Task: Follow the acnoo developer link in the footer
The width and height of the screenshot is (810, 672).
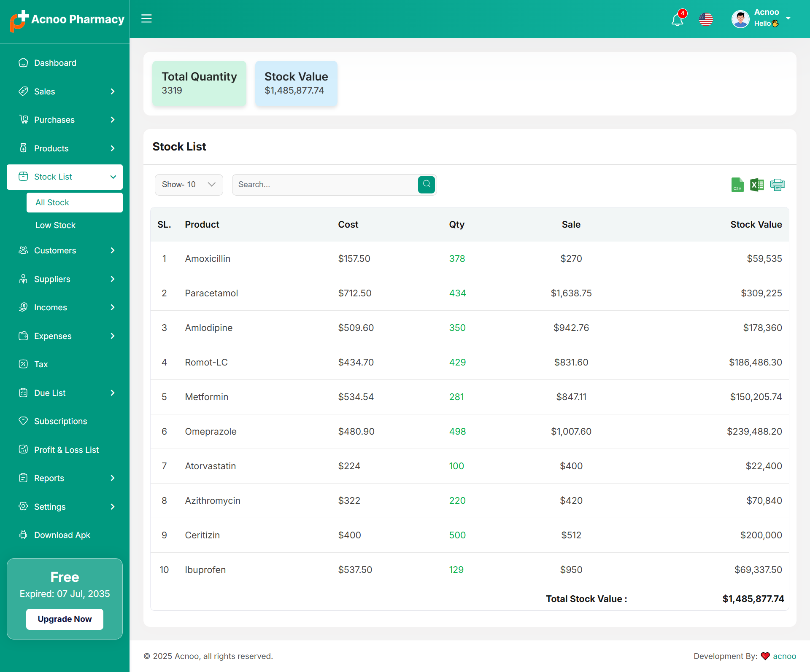Action: click(784, 656)
